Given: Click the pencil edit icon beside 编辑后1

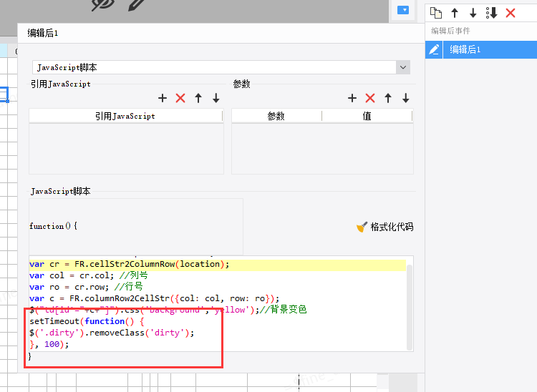Looking at the screenshot, I should [x=434, y=49].
